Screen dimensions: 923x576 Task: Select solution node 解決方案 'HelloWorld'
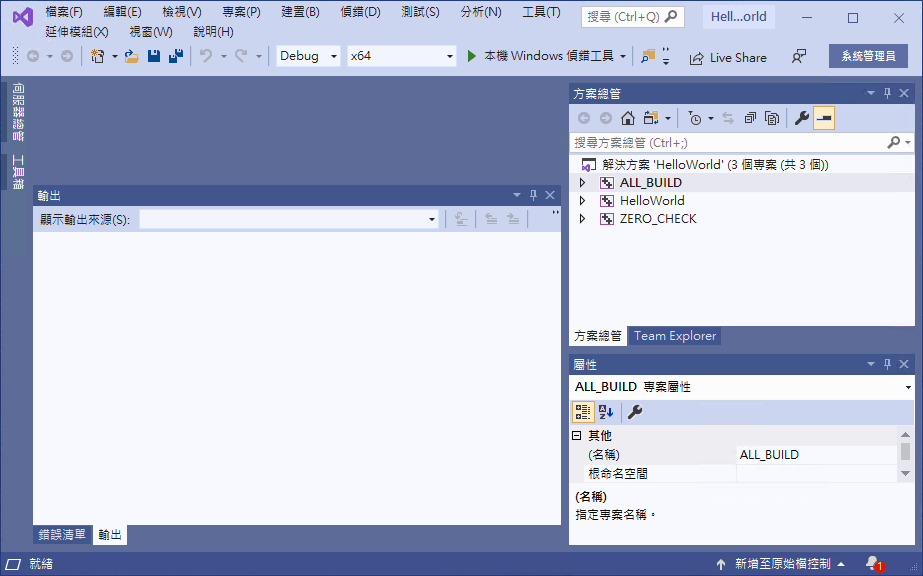click(x=715, y=165)
